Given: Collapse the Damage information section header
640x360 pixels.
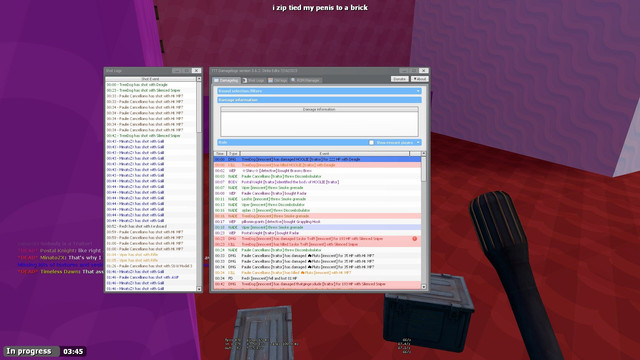Looking at the screenshot, I should (319, 100).
